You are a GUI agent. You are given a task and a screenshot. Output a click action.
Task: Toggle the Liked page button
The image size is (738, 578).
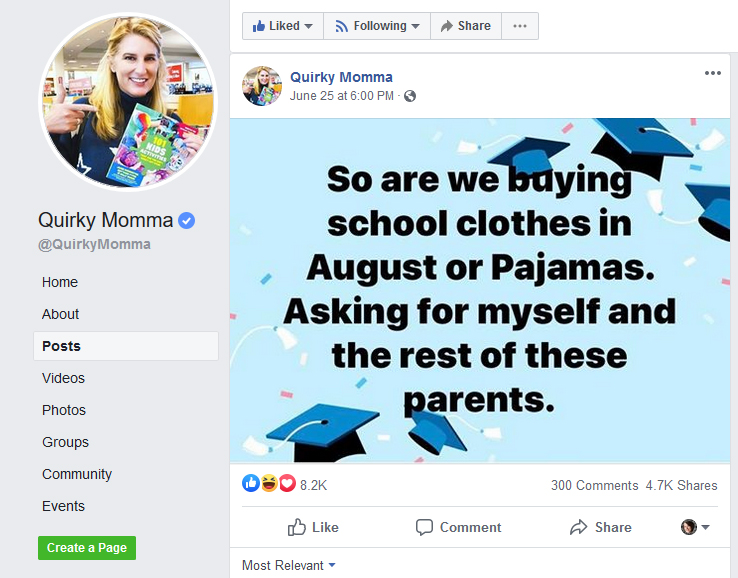283,26
